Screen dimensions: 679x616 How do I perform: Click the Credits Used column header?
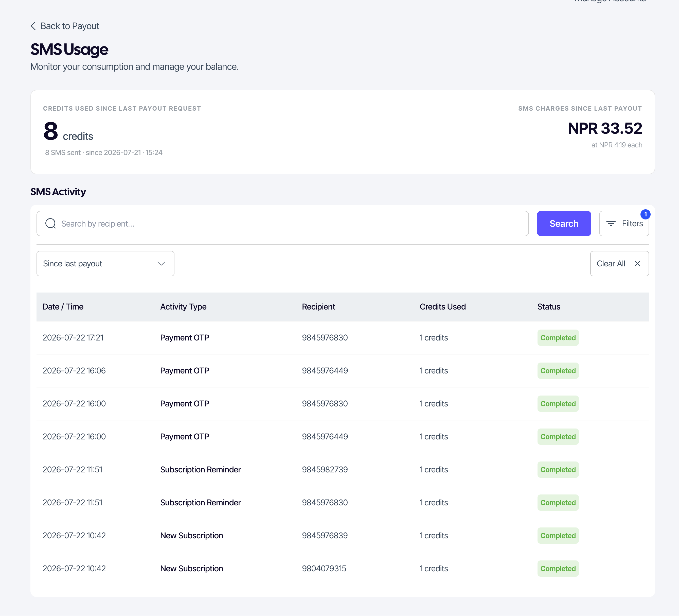tap(442, 307)
